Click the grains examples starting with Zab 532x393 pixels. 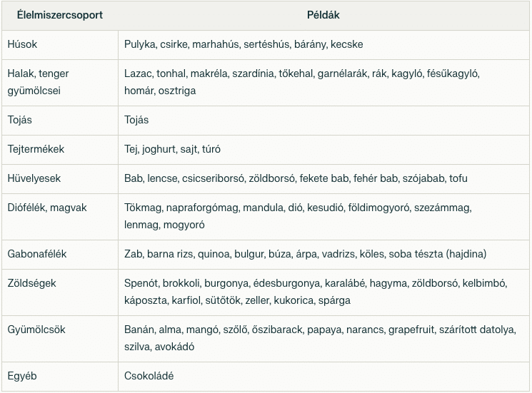tap(305, 254)
